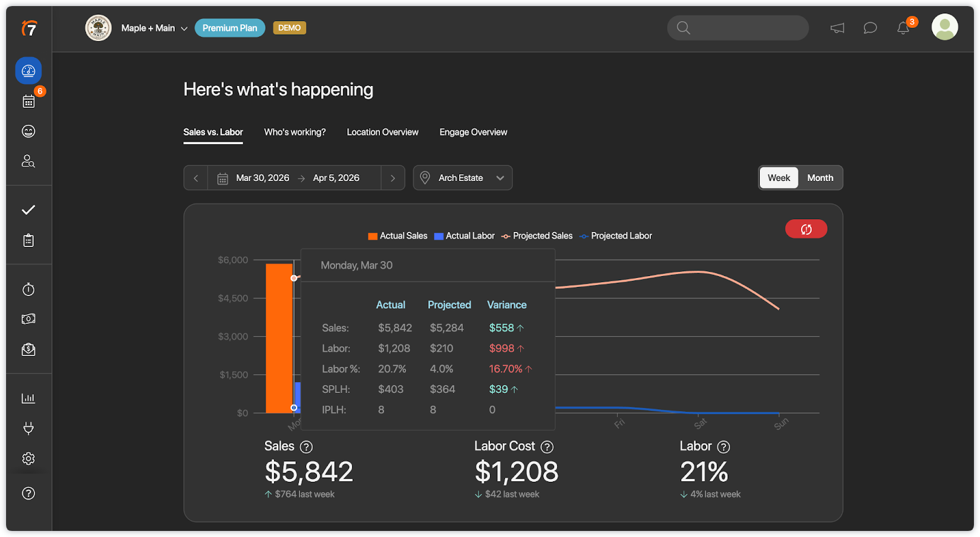
Task: Open the time clock stopwatch icon
Action: pos(28,289)
